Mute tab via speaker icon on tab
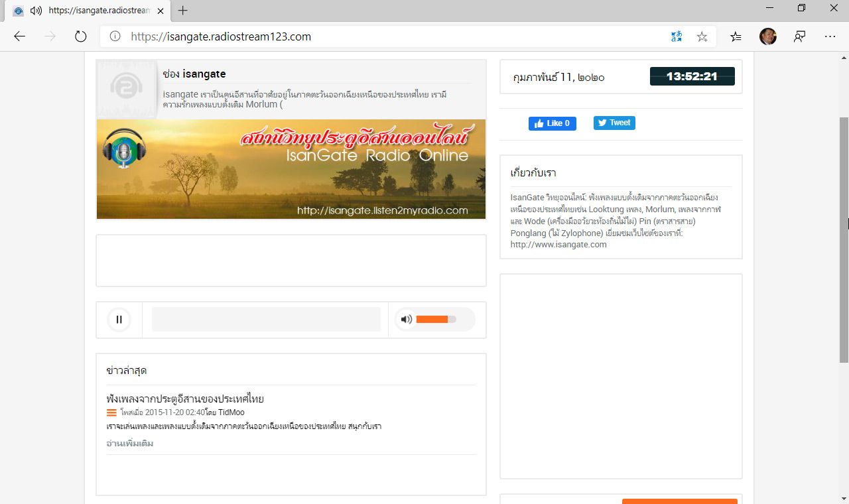 [x=36, y=11]
